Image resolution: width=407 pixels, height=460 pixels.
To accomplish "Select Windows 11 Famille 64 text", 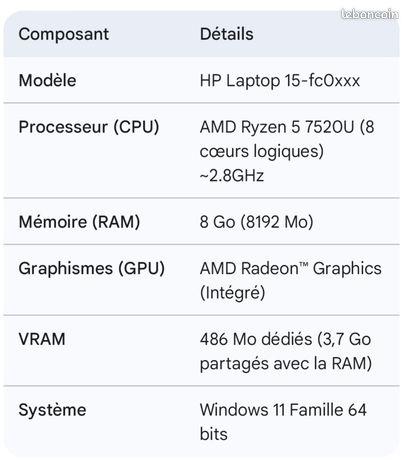I will coord(283,410).
